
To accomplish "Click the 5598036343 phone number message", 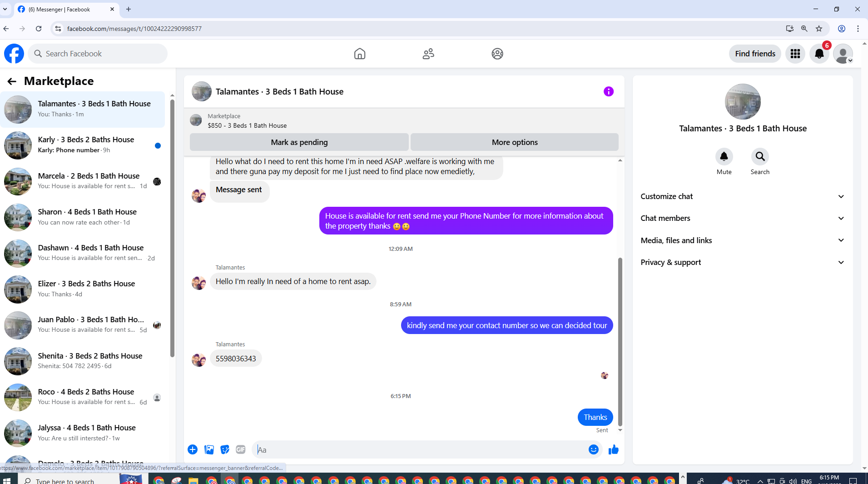I will click(236, 359).
